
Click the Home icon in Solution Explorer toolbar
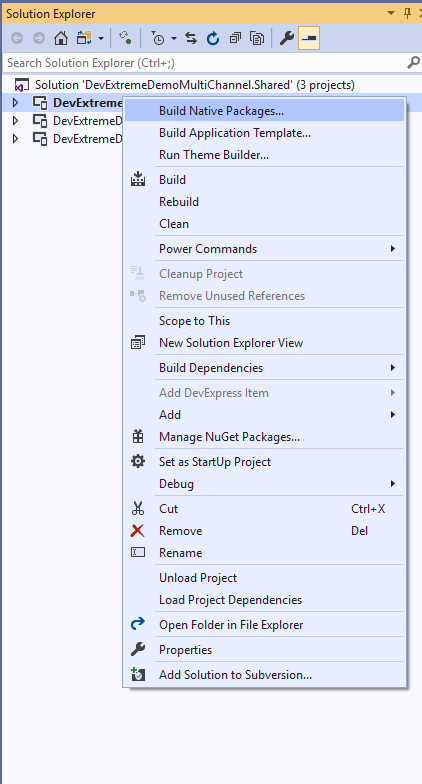click(61, 38)
